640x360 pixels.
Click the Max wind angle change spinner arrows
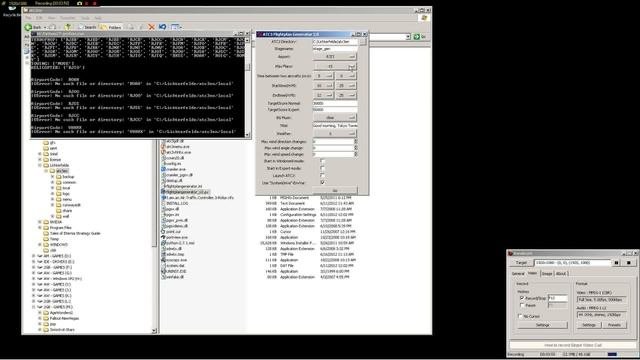click(x=356, y=148)
